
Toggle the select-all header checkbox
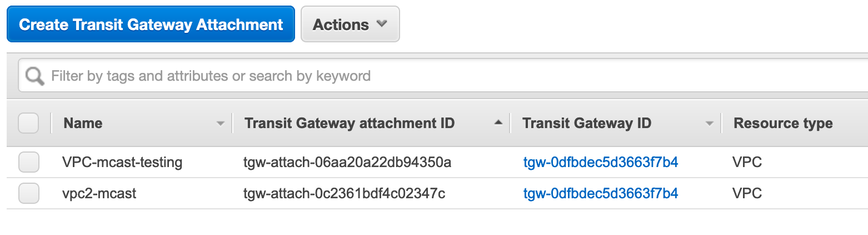click(28, 123)
